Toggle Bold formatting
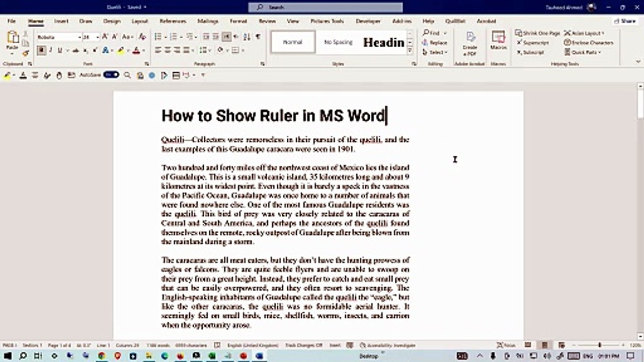 click(x=41, y=50)
